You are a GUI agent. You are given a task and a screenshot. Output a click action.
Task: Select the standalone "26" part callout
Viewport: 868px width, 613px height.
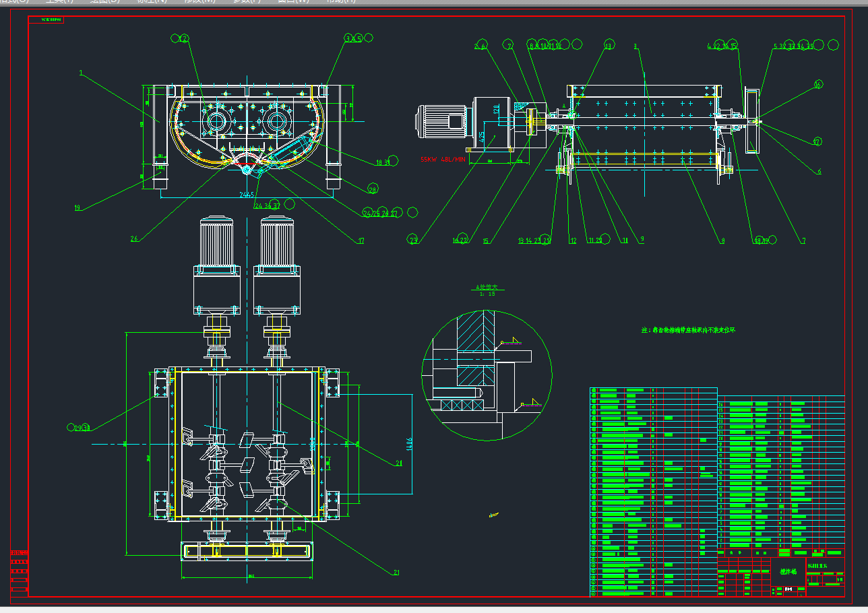coord(134,238)
